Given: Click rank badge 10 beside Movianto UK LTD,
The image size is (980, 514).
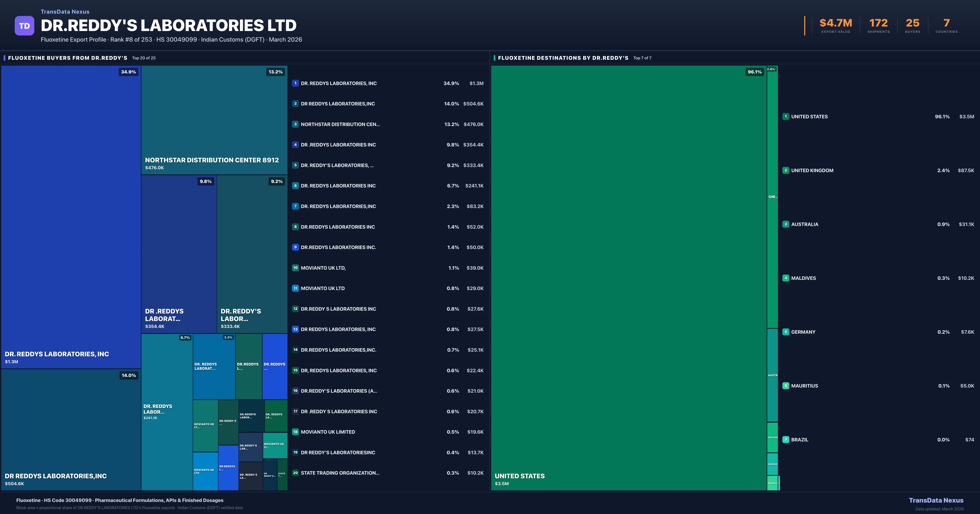Looking at the screenshot, I should [x=295, y=268].
